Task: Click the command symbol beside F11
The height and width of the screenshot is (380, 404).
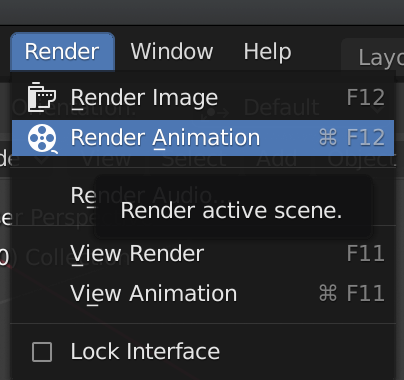Action: (x=328, y=293)
